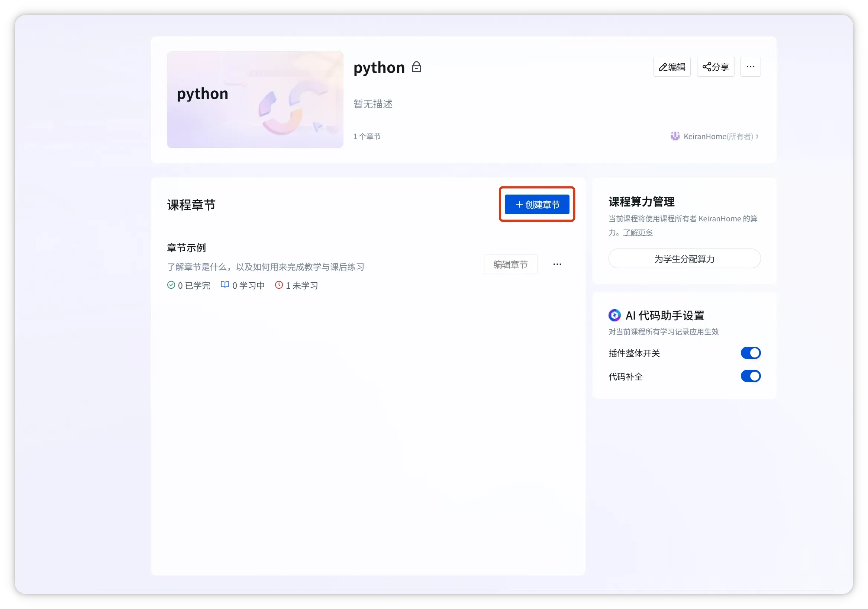Click the blue book learning (学习中) icon
Viewport: 868px width, 609px height.
pos(225,285)
